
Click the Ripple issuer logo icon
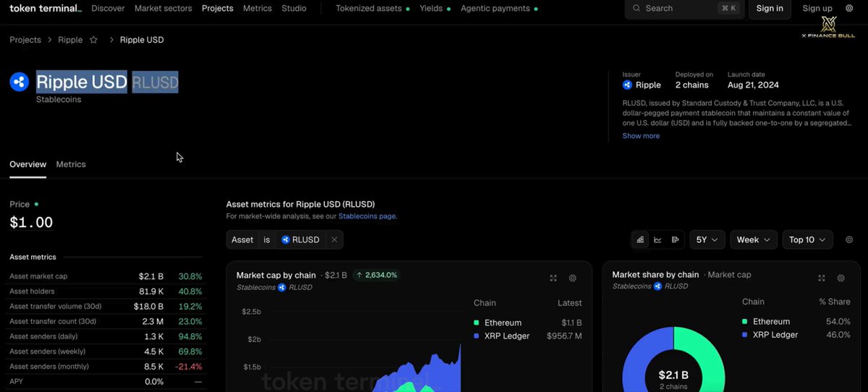point(627,85)
